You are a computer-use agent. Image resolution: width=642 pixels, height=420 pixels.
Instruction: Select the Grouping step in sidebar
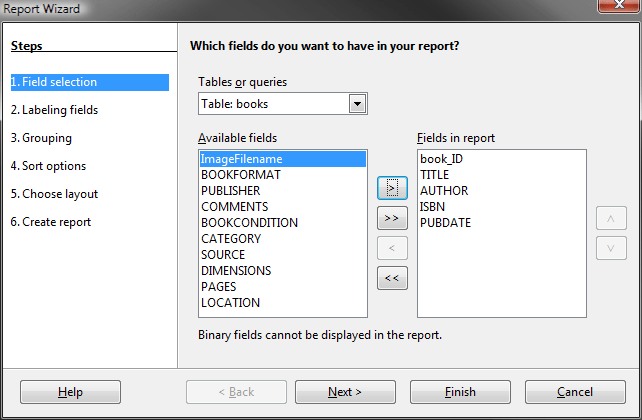coord(41,138)
